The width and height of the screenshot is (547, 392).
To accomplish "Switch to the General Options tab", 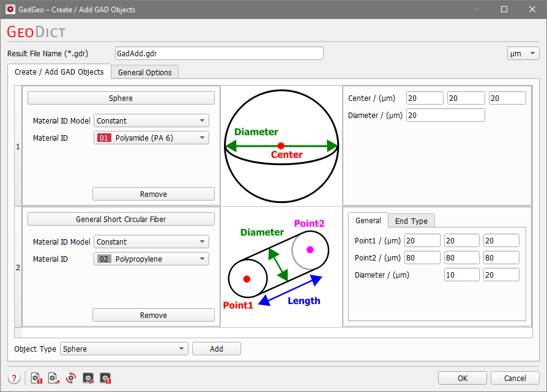I will [x=145, y=72].
